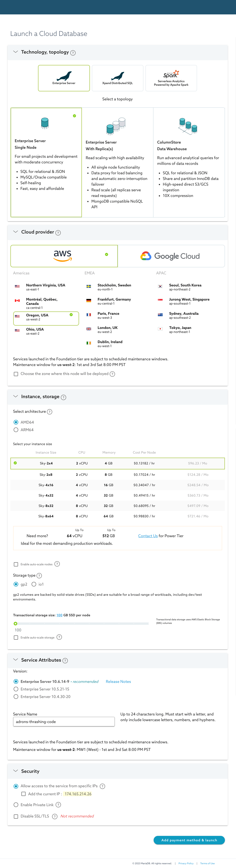Collapse the Security section chevron
Screen dimensions: 236x868
tap(16, 771)
